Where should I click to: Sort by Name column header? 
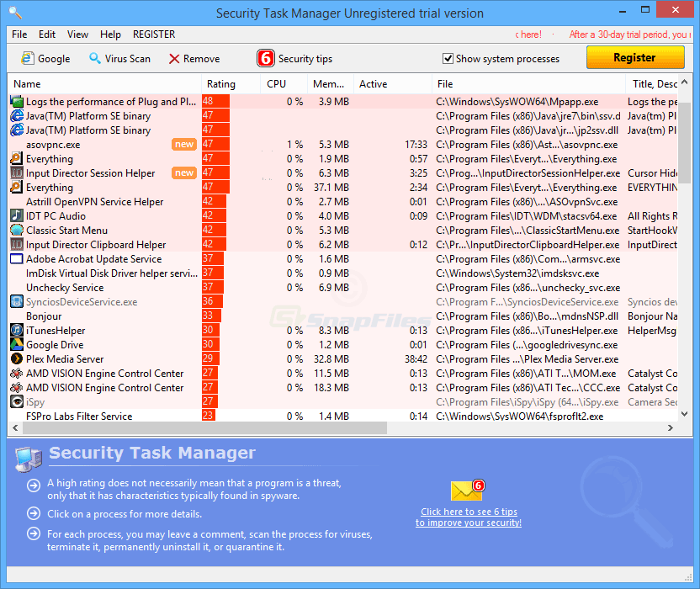104,84
